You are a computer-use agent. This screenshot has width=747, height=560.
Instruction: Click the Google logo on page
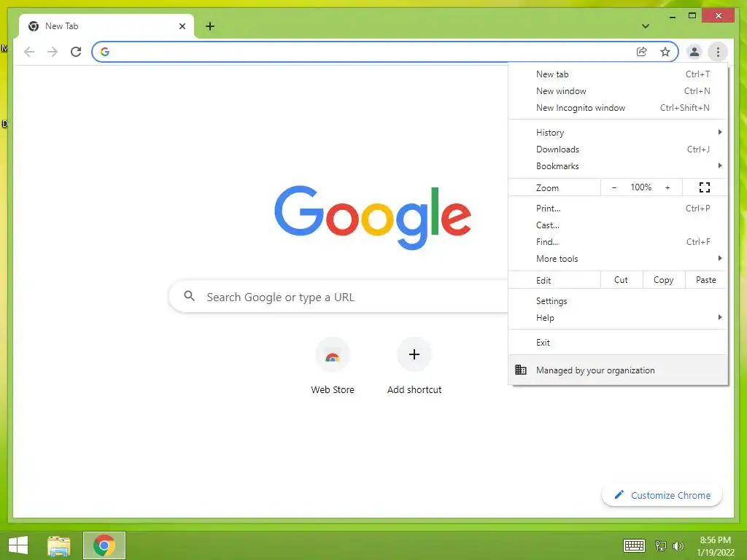point(373,217)
